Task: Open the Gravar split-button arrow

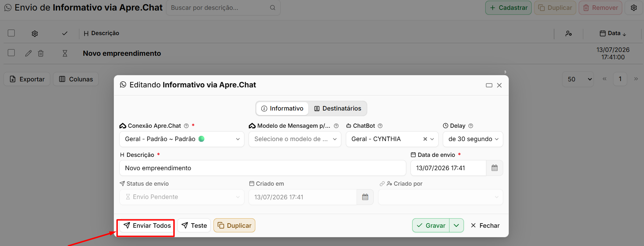Action: [x=456, y=225]
